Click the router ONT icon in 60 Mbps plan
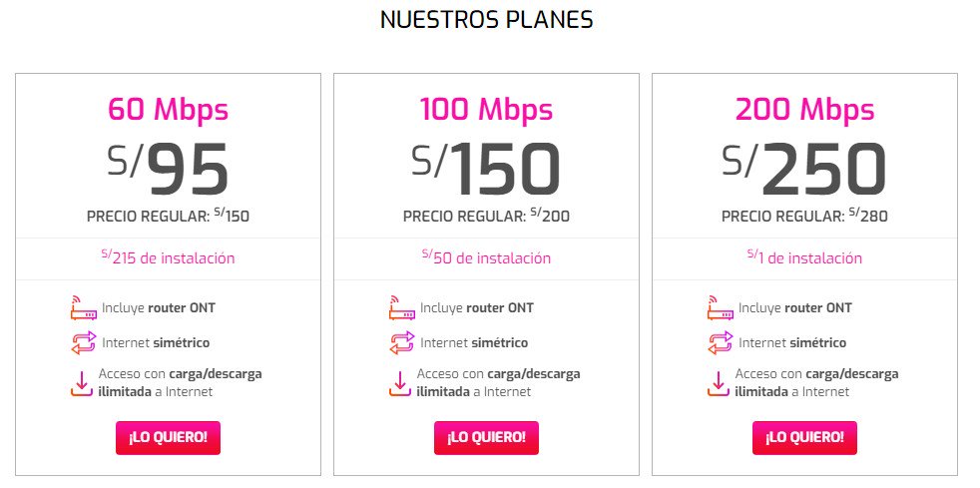Image resolution: width=980 pixels, height=488 pixels. click(83, 308)
